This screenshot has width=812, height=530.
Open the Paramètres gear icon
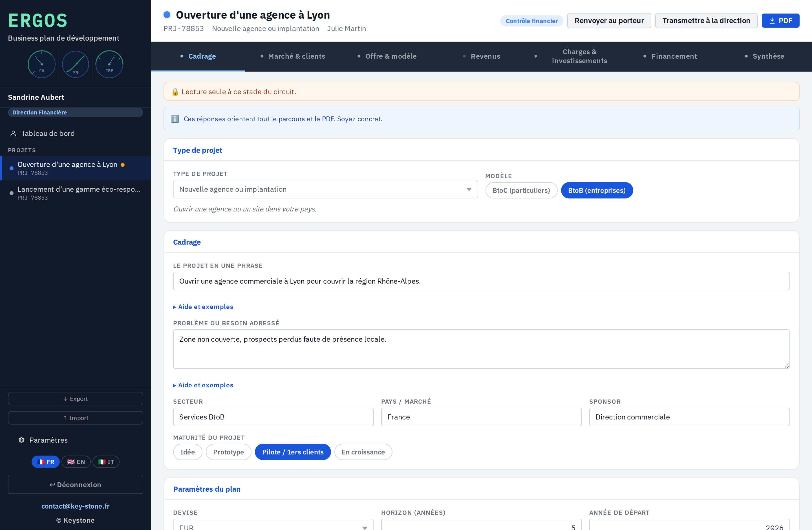[21, 440]
